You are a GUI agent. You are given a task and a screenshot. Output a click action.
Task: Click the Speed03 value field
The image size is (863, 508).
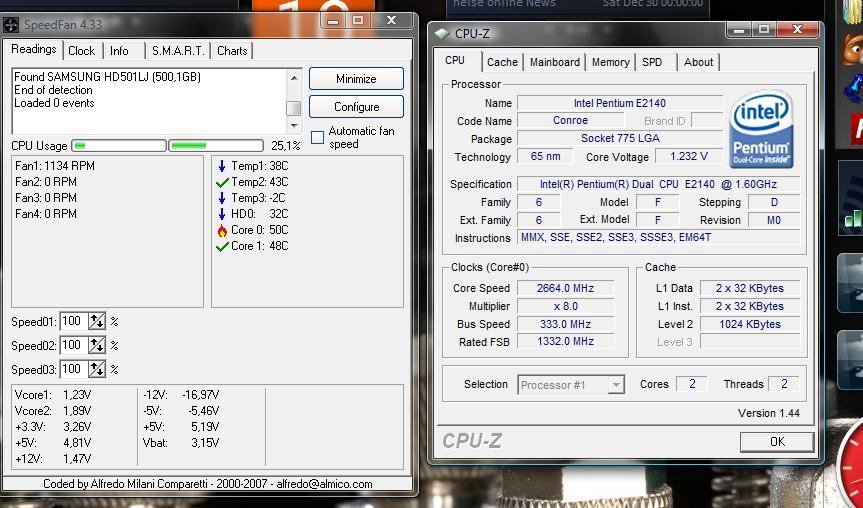click(x=74, y=369)
